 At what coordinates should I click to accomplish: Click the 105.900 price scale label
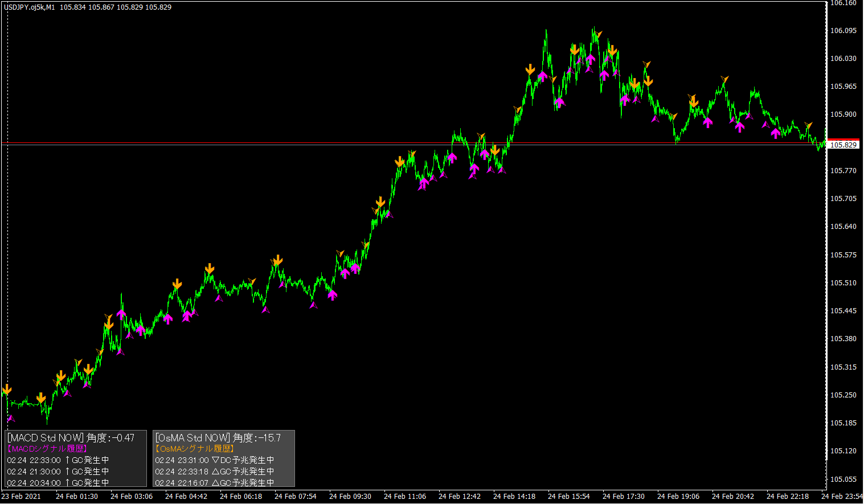(843, 114)
